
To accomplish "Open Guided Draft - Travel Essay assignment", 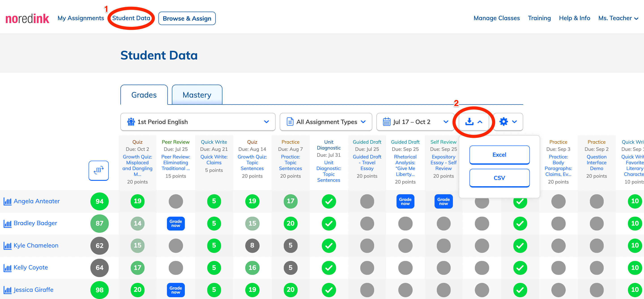I will click(x=367, y=162).
